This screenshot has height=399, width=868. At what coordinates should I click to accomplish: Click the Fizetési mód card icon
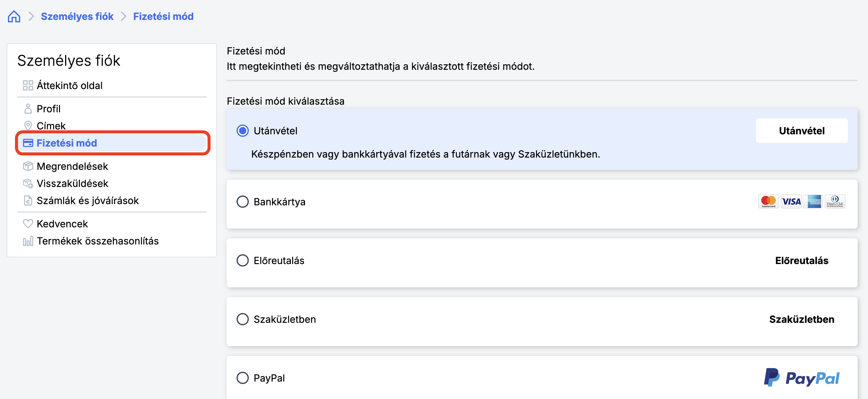[x=28, y=143]
